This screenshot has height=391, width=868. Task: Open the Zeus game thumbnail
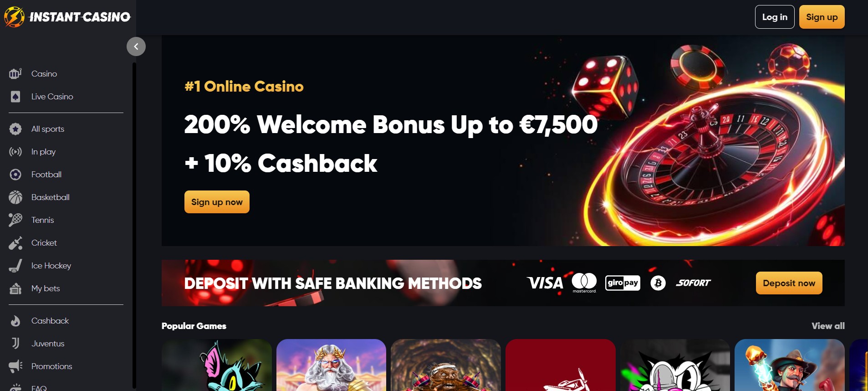pos(331,365)
